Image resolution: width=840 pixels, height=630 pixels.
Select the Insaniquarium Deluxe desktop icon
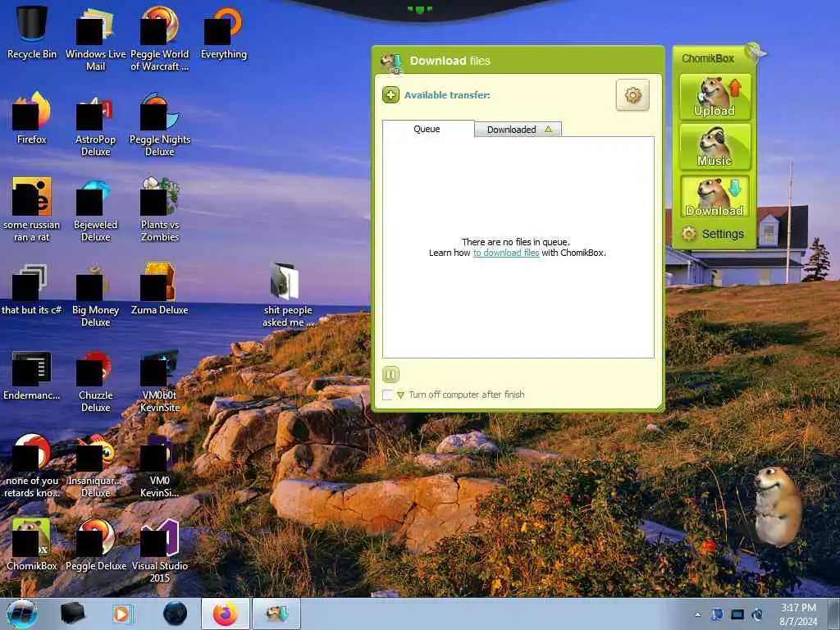point(95,465)
